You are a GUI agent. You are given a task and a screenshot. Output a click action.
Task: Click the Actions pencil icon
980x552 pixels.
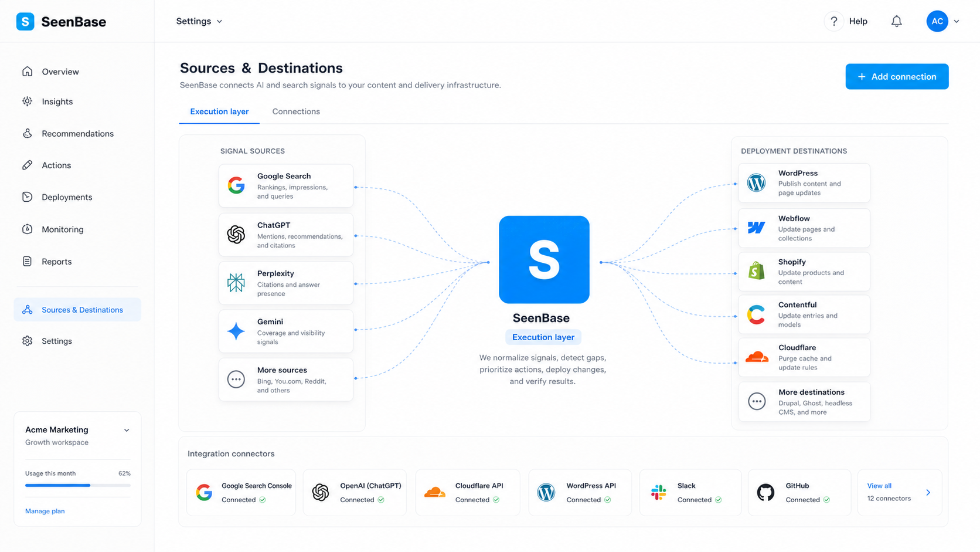(x=28, y=165)
